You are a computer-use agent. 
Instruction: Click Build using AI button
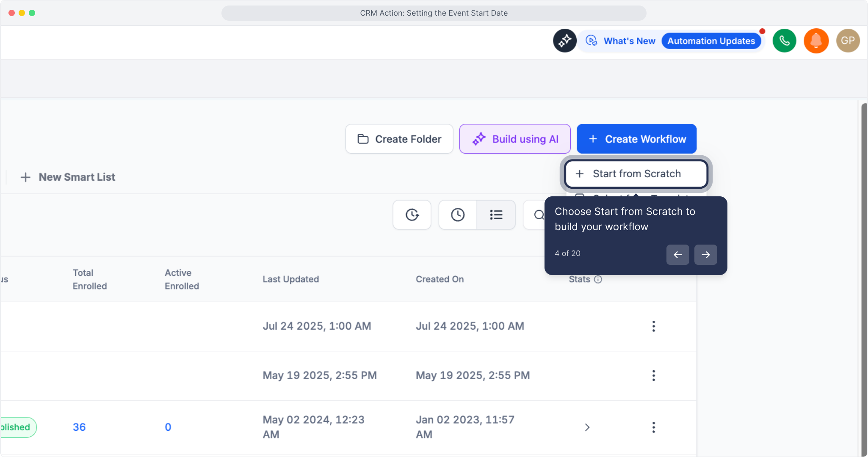click(515, 139)
